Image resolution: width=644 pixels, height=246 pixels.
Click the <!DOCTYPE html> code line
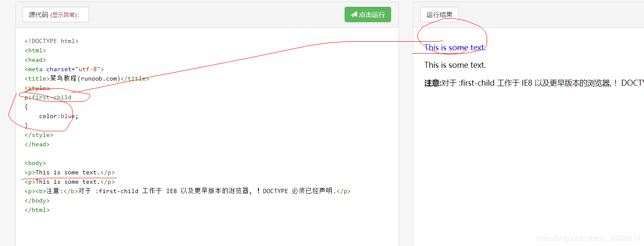tap(52, 41)
